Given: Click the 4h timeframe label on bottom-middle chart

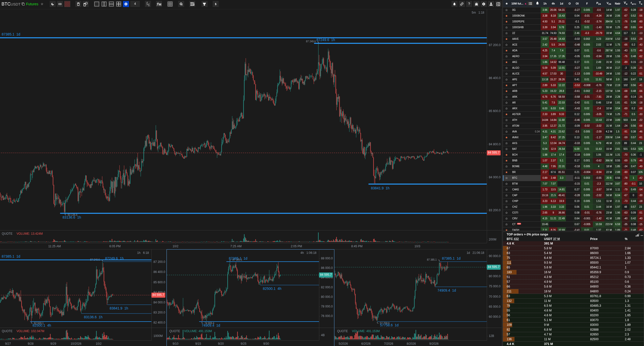Looking at the screenshot, I should (302, 253).
